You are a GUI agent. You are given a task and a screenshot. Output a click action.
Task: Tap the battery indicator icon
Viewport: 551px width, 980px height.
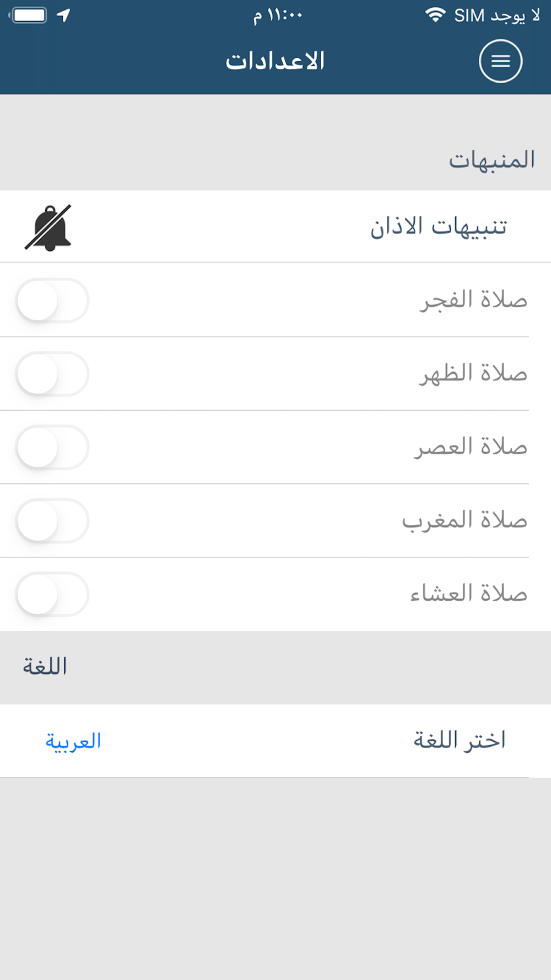click(29, 15)
